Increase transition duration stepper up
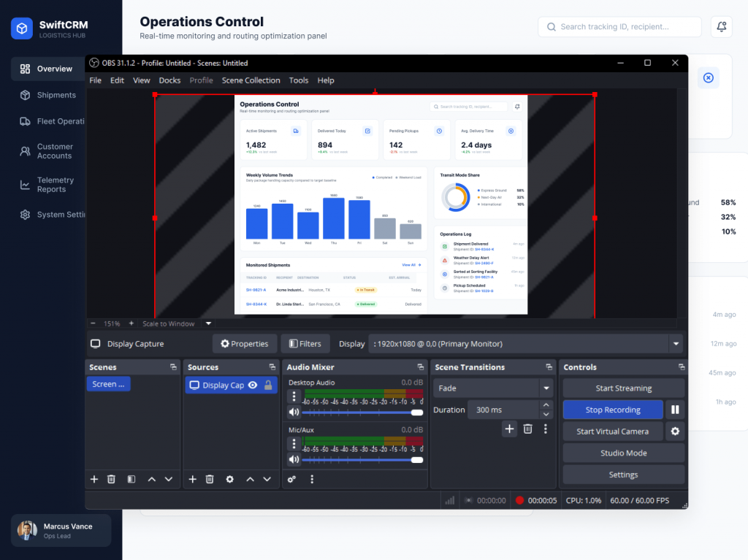Image resolution: width=748 pixels, height=560 pixels. [546, 405]
